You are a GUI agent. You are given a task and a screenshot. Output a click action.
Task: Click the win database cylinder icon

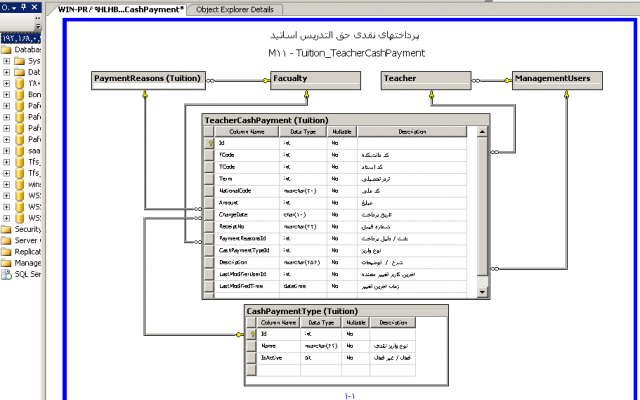pos(19,184)
